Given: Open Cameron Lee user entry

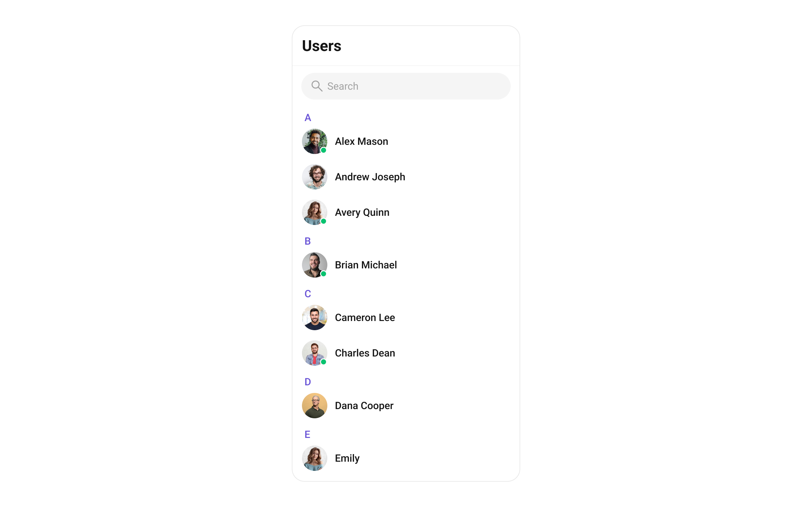Looking at the screenshot, I should point(406,318).
